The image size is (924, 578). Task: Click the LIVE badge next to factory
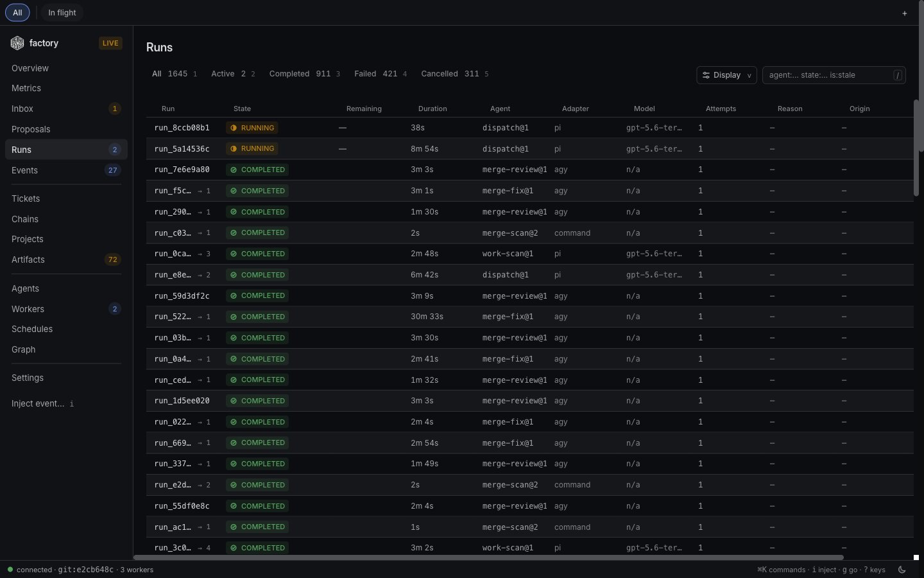(x=110, y=43)
